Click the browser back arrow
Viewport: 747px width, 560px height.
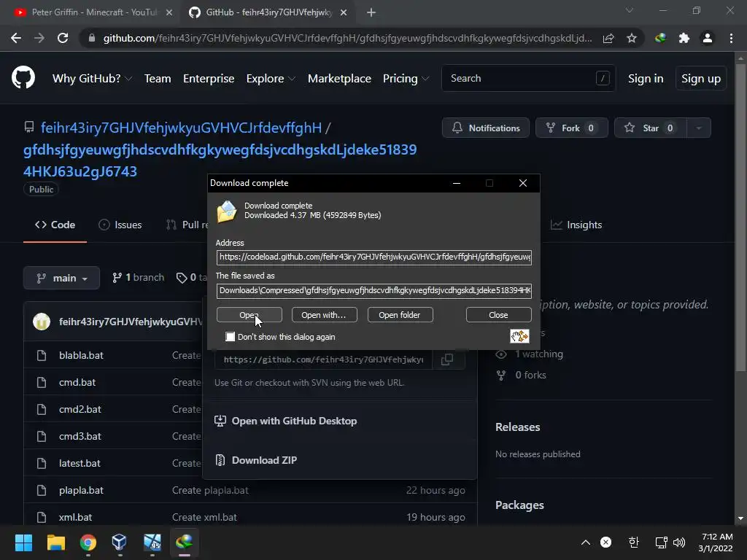pos(16,38)
